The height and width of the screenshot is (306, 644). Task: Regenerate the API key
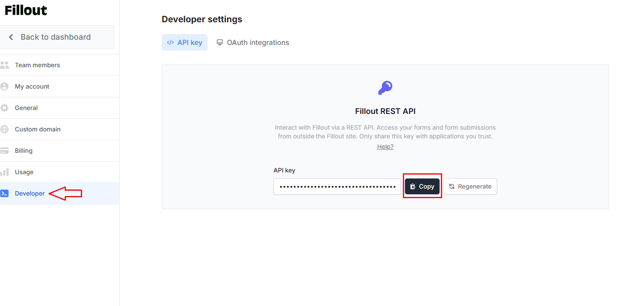(x=470, y=186)
